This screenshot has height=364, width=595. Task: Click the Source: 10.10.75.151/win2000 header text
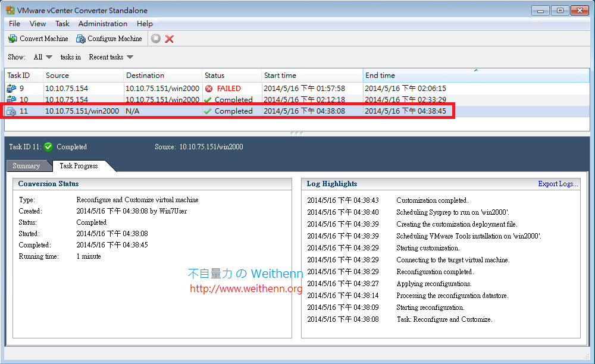click(199, 147)
